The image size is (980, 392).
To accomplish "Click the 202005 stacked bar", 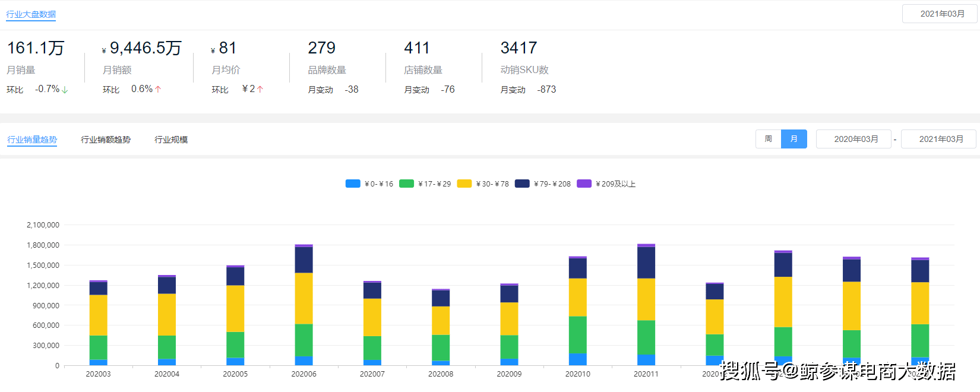I will point(235,315).
